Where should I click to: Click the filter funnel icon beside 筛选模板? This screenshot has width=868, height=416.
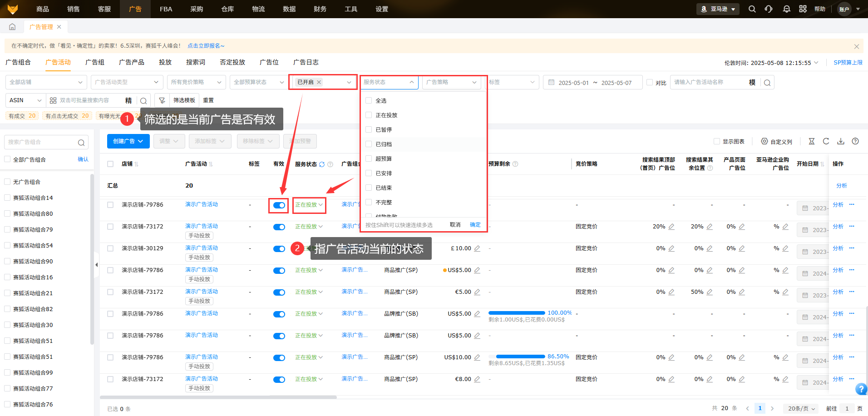click(162, 100)
